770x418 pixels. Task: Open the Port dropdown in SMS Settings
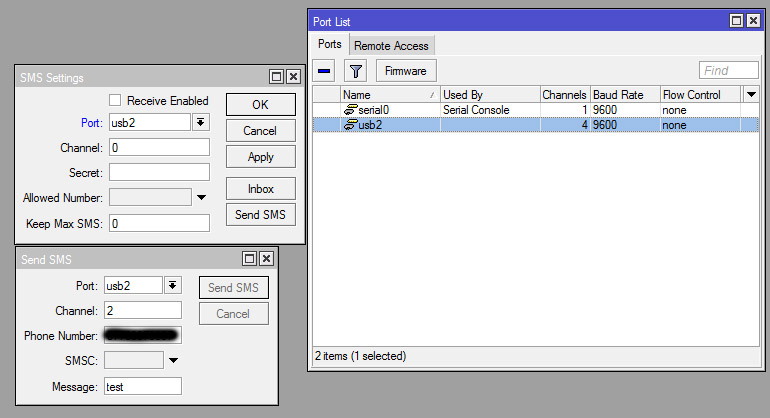point(201,122)
